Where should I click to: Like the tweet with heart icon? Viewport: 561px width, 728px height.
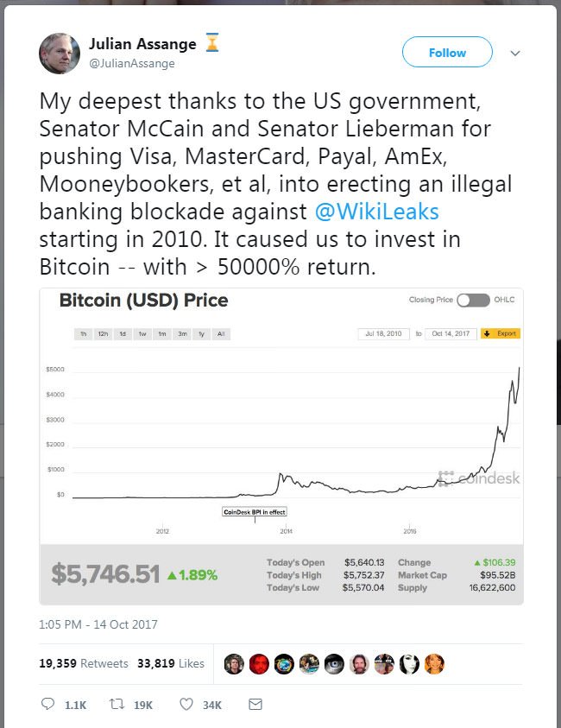click(x=186, y=705)
